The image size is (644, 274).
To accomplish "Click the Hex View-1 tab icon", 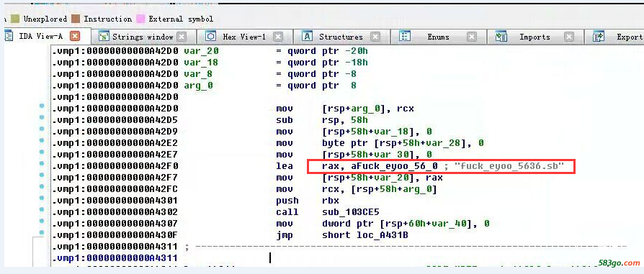I will [210, 37].
